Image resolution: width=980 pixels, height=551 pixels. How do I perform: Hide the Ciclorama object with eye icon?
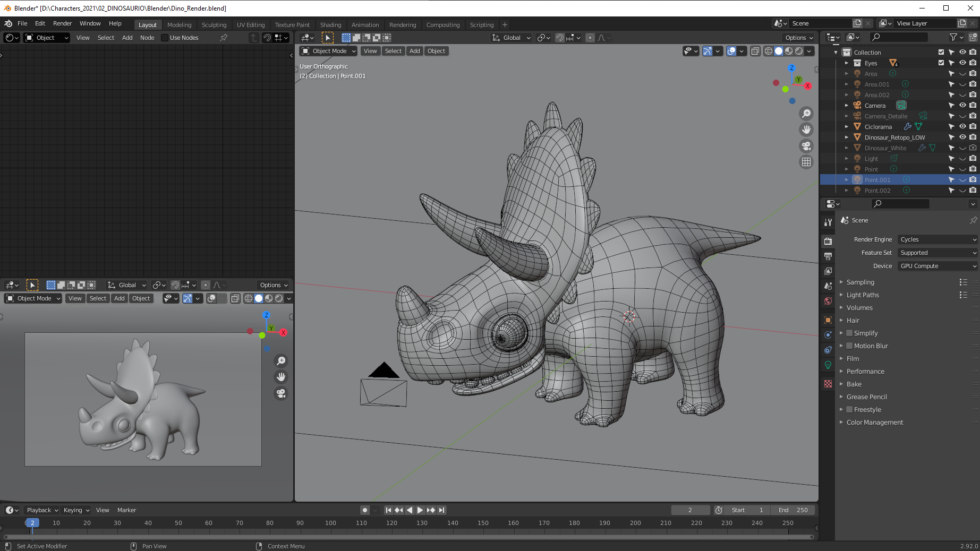[x=962, y=127]
